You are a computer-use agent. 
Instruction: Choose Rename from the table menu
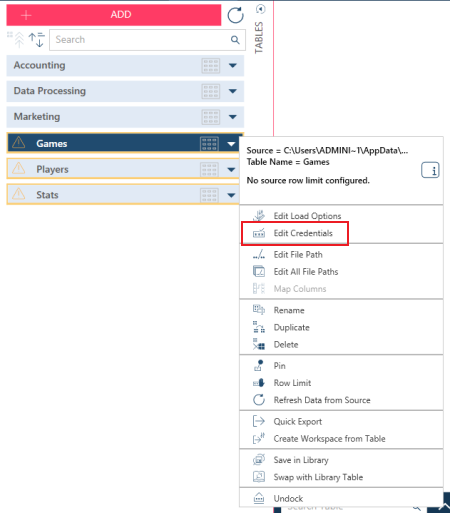click(x=341, y=310)
